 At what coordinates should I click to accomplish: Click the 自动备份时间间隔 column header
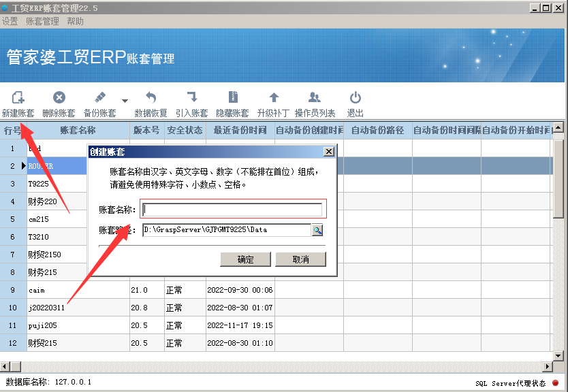point(447,130)
